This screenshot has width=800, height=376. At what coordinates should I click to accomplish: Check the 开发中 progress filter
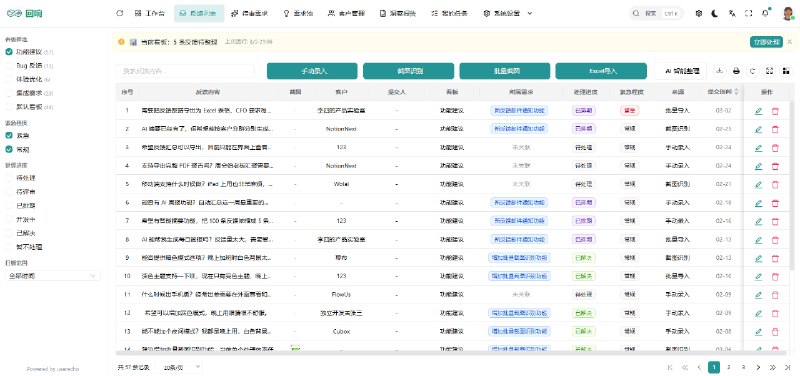coord(9,219)
